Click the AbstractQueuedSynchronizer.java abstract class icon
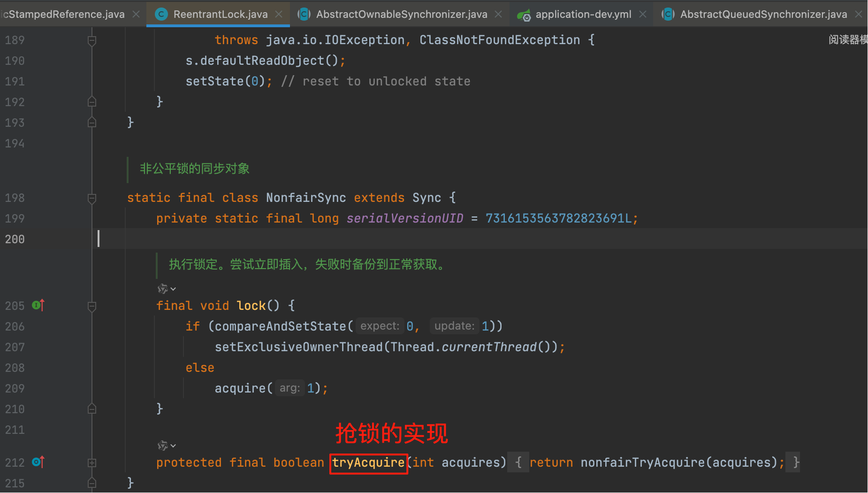The height and width of the screenshot is (493, 868). [x=668, y=14]
